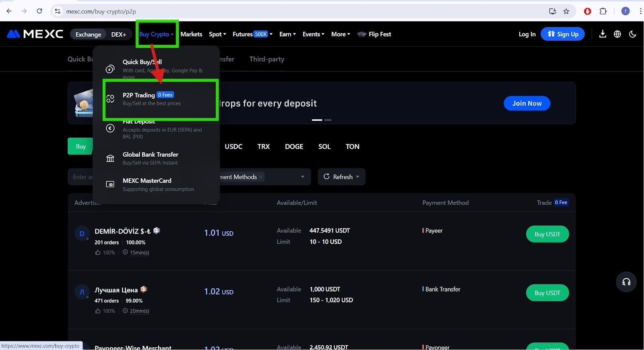
Task: Toggle dark mode moon icon
Action: [x=632, y=34]
